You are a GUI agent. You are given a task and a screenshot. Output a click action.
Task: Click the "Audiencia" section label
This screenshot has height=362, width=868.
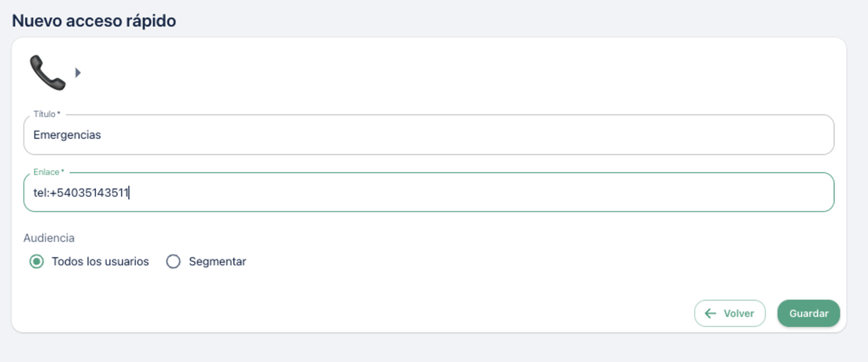point(49,238)
